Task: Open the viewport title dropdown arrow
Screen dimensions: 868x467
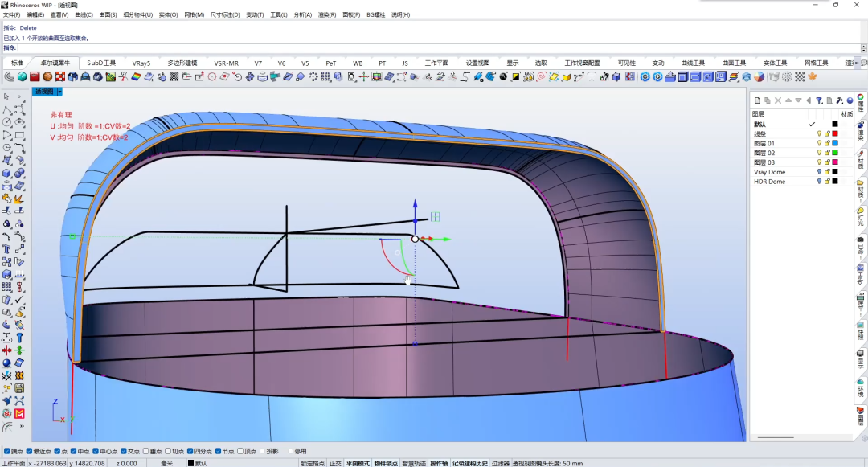Action: (x=59, y=92)
